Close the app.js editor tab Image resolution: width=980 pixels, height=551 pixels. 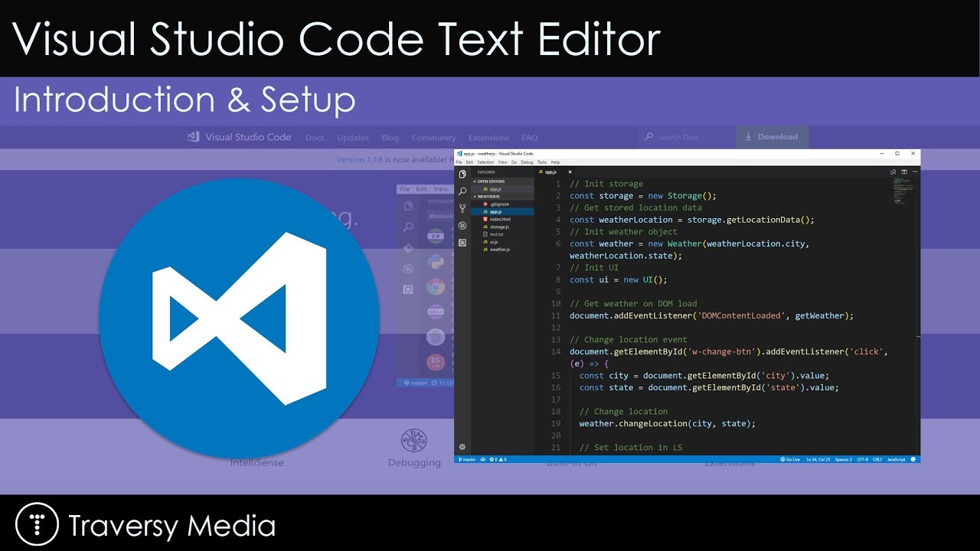pos(570,172)
